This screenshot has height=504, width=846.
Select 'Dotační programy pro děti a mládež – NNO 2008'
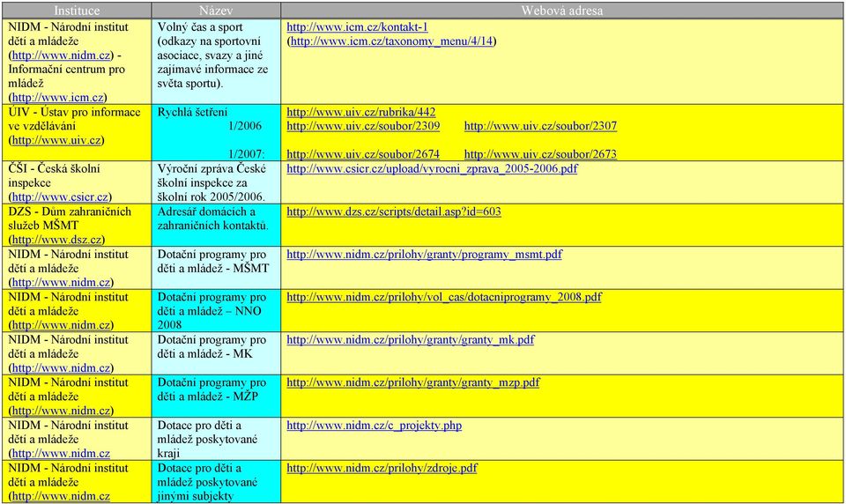click(216, 311)
